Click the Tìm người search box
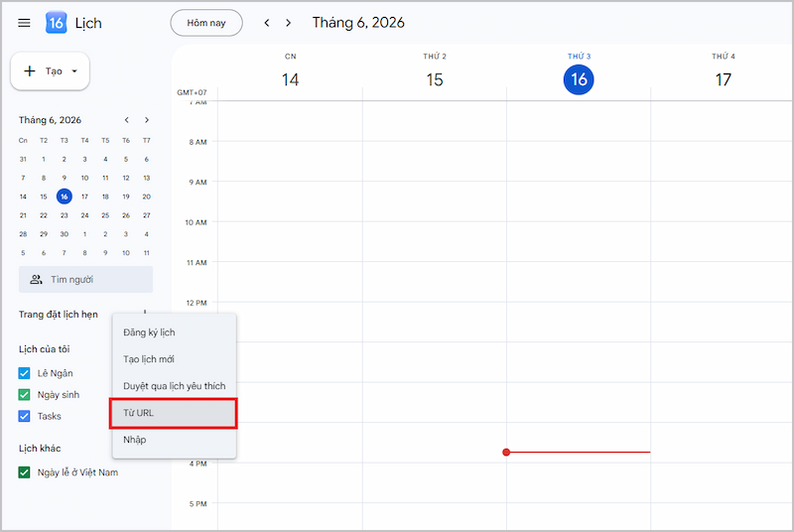 click(85, 280)
